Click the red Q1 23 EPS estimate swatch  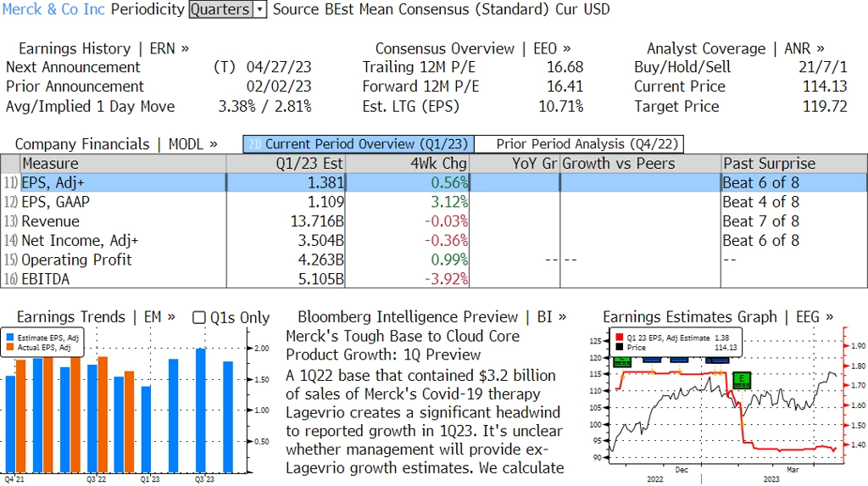click(x=620, y=338)
